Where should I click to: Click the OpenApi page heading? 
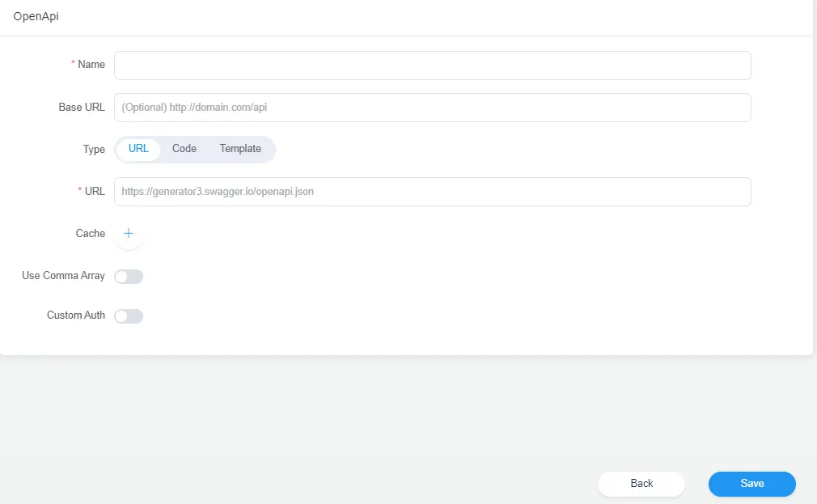pos(36,17)
